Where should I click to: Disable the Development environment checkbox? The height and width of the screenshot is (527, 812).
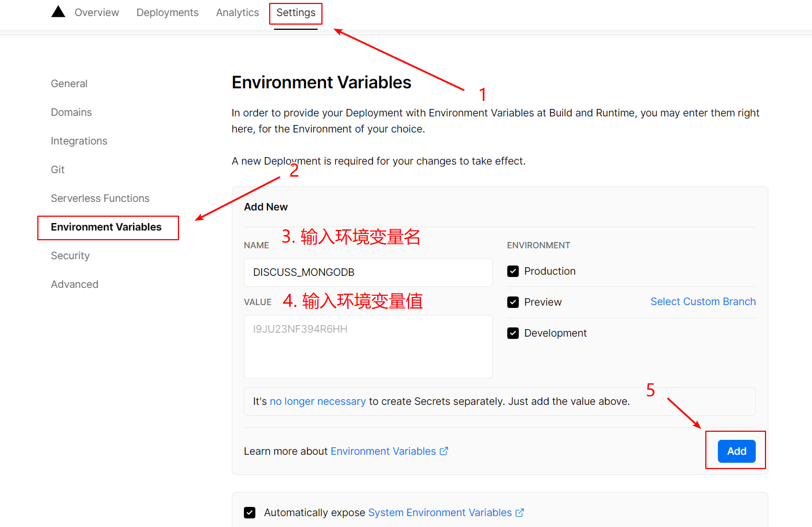tap(512, 333)
